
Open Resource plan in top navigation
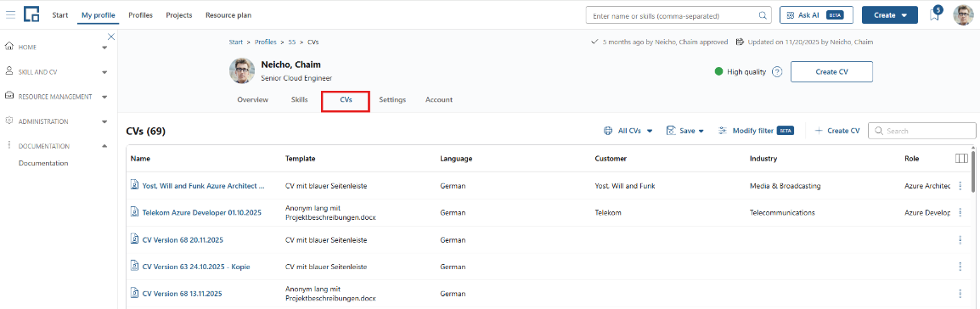coord(228,15)
